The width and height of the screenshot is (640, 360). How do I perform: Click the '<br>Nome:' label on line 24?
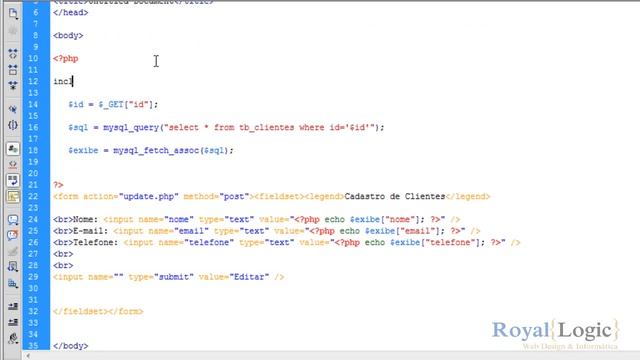(76, 220)
